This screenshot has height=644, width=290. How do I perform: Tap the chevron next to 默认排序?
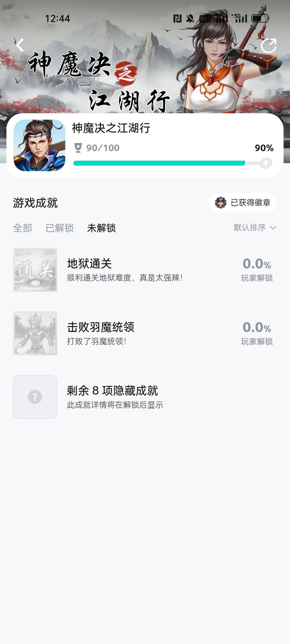[273, 228]
